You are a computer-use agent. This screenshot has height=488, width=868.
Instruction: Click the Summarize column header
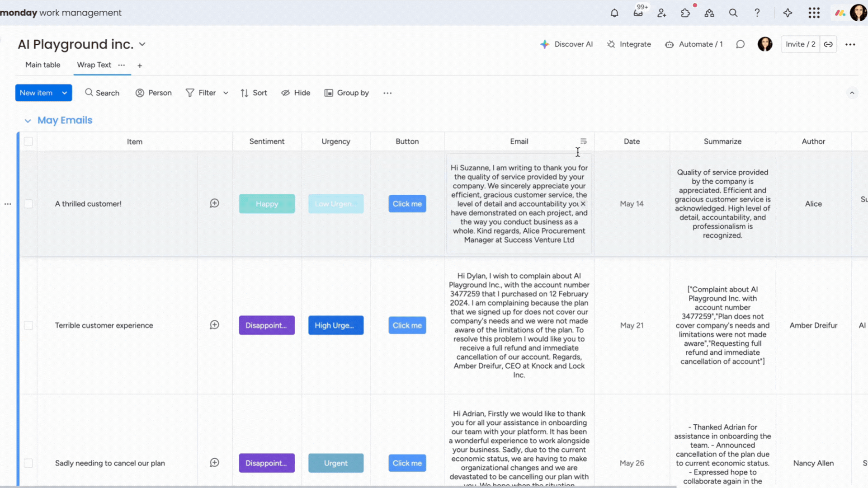(x=722, y=141)
